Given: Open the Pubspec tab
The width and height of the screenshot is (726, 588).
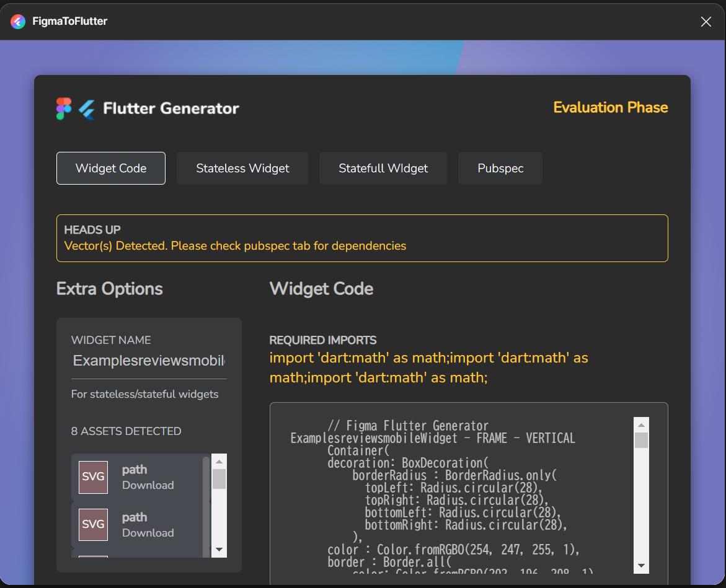Looking at the screenshot, I should click(500, 168).
